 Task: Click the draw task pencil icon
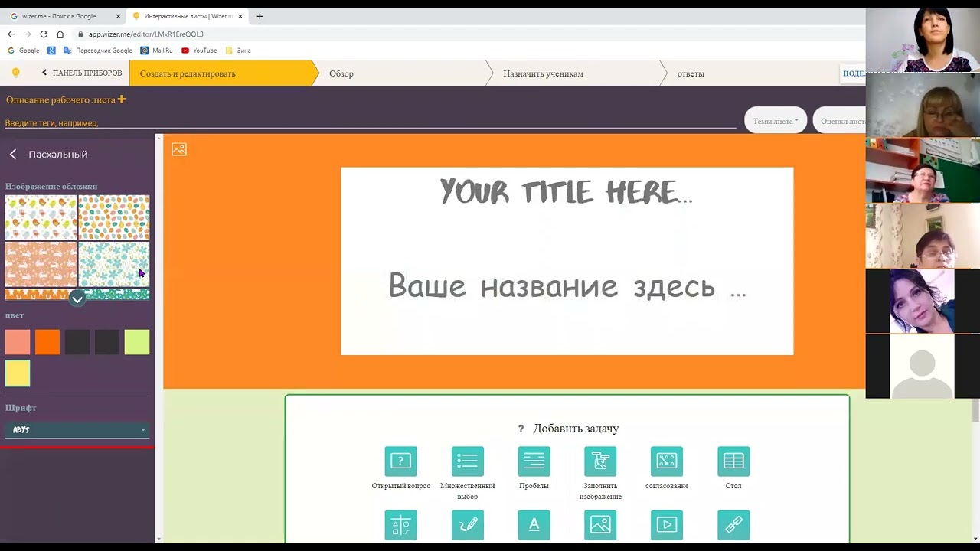467,525
